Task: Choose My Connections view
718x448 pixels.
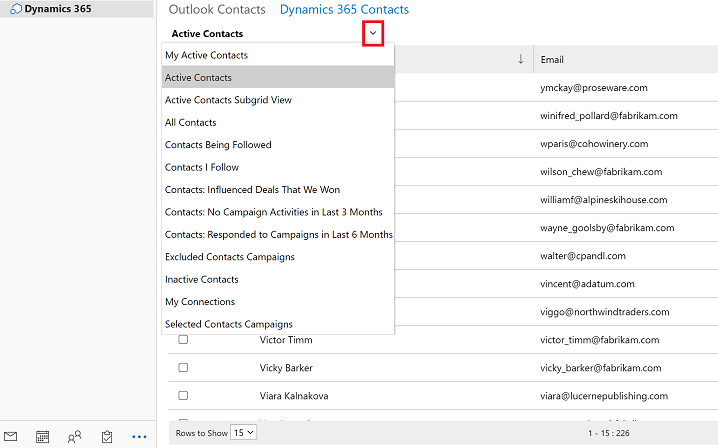Action: pyautogui.click(x=278, y=302)
